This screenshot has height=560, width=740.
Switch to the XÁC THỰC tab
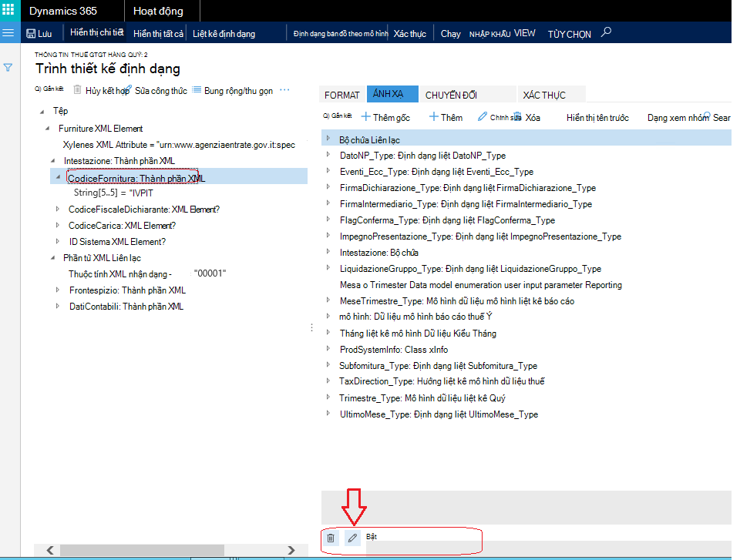coord(551,95)
